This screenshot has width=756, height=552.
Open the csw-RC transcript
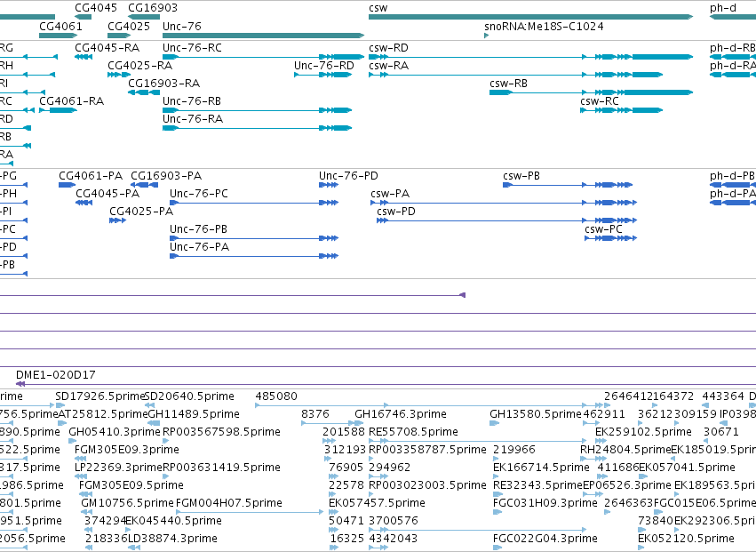tap(622, 110)
